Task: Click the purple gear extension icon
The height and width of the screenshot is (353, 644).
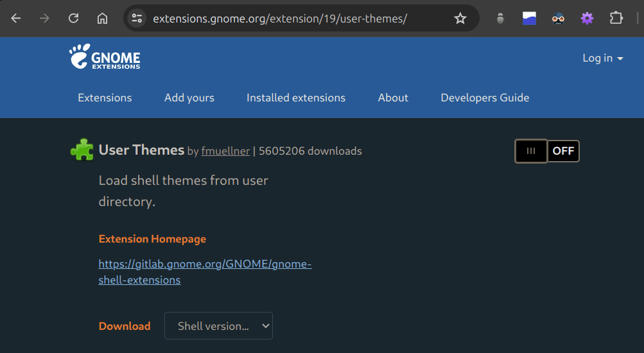Action: (x=587, y=19)
